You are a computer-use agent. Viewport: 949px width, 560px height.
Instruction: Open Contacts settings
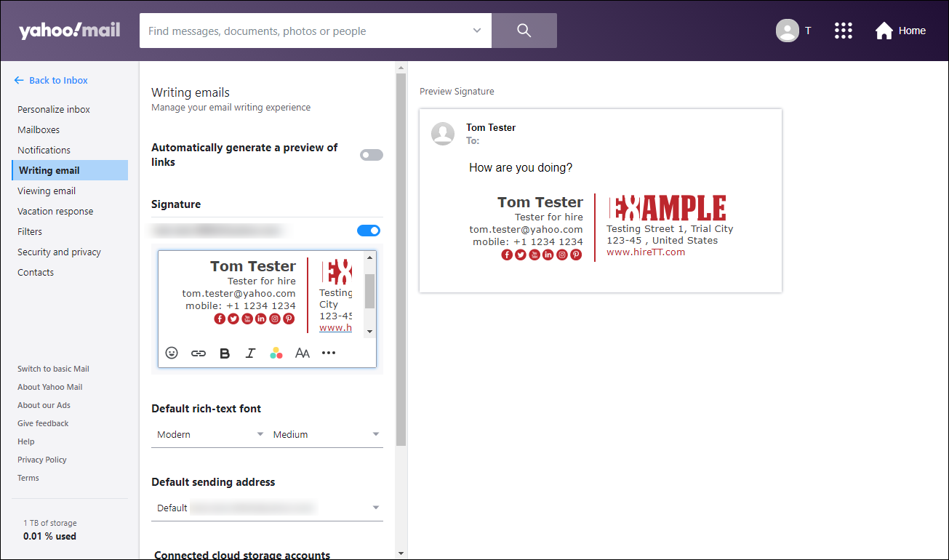click(x=36, y=272)
